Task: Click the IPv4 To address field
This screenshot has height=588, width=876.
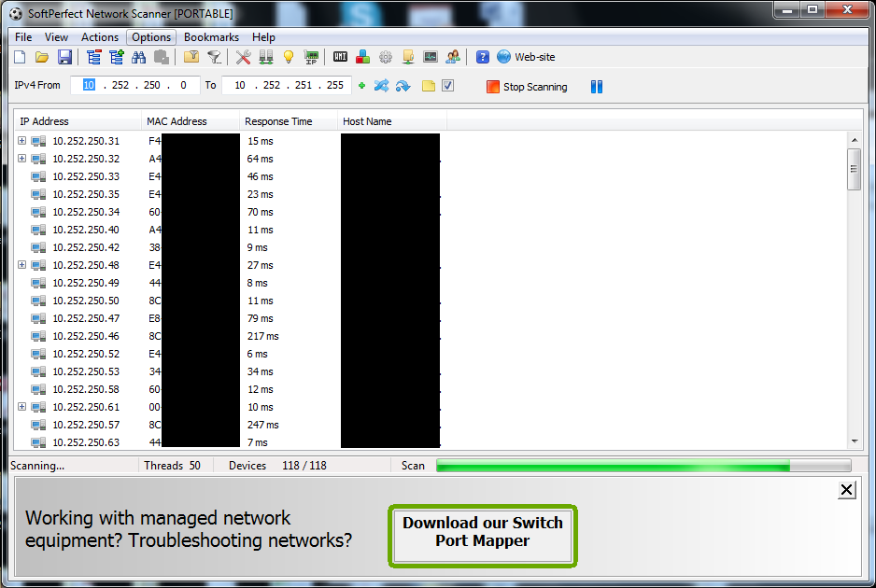Action: point(287,86)
